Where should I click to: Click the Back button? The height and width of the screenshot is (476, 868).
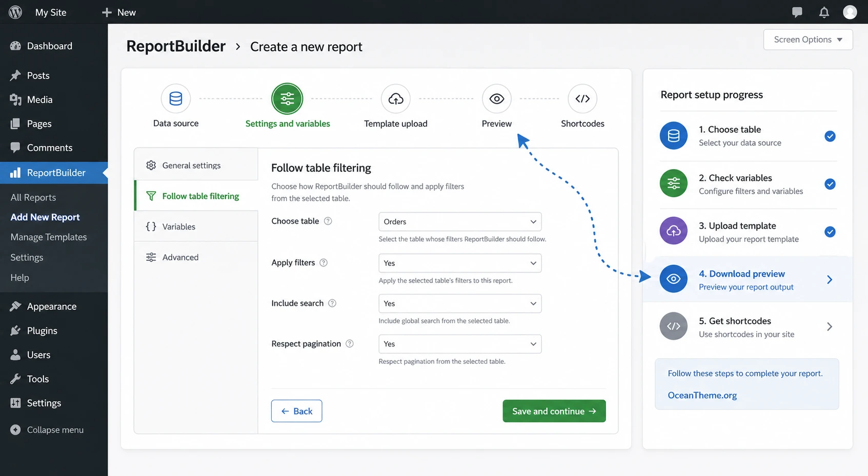pyautogui.click(x=296, y=411)
